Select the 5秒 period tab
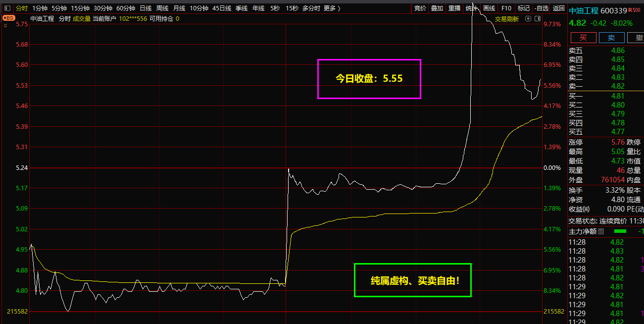 tap(275, 8)
